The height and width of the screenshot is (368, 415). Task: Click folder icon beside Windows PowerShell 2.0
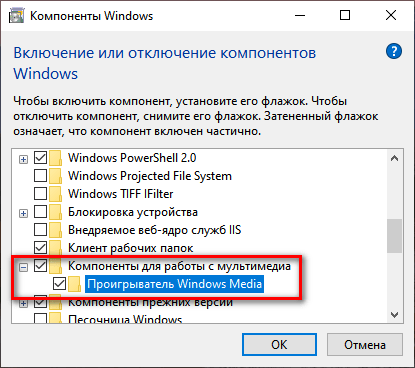pyautogui.click(x=55, y=158)
